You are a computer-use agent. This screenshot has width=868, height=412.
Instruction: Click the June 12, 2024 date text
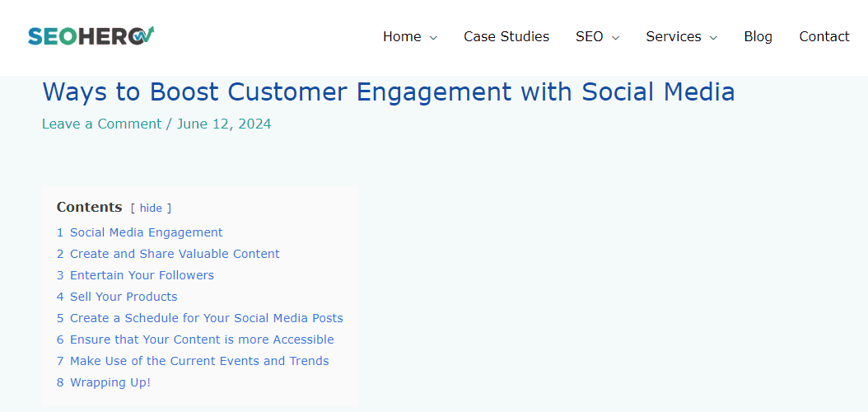[224, 124]
